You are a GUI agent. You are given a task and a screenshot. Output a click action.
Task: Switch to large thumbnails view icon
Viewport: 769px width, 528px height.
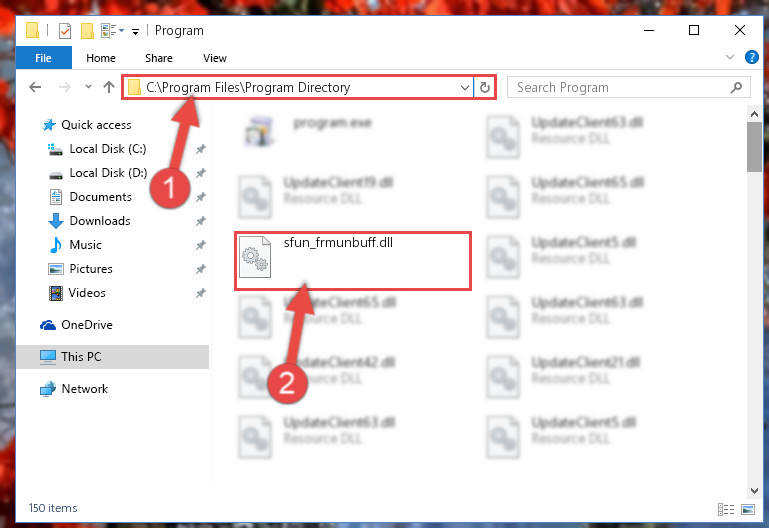(748, 509)
